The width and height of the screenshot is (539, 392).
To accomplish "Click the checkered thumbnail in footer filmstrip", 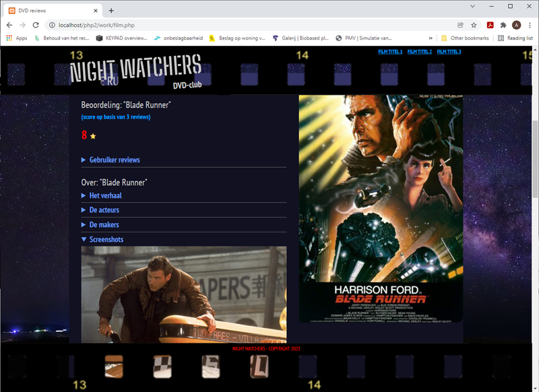I will (162, 366).
